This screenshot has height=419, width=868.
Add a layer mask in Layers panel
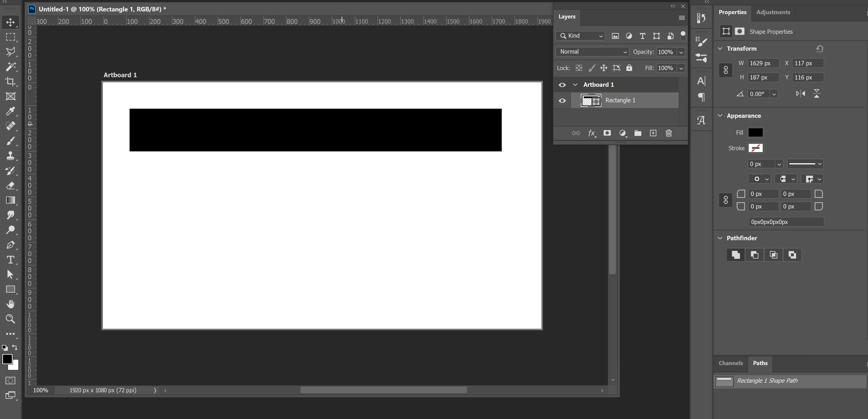click(607, 133)
